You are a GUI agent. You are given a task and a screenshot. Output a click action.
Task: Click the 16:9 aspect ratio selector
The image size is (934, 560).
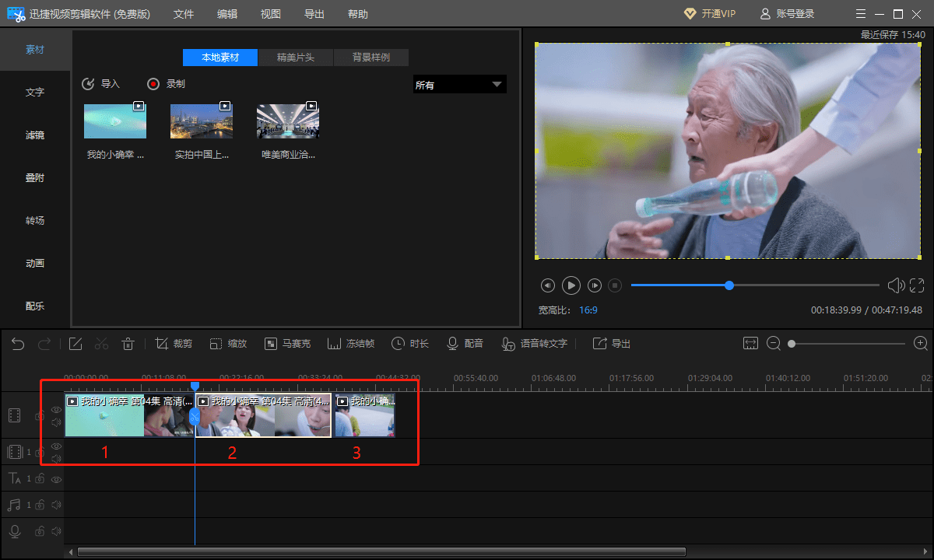(588, 310)
